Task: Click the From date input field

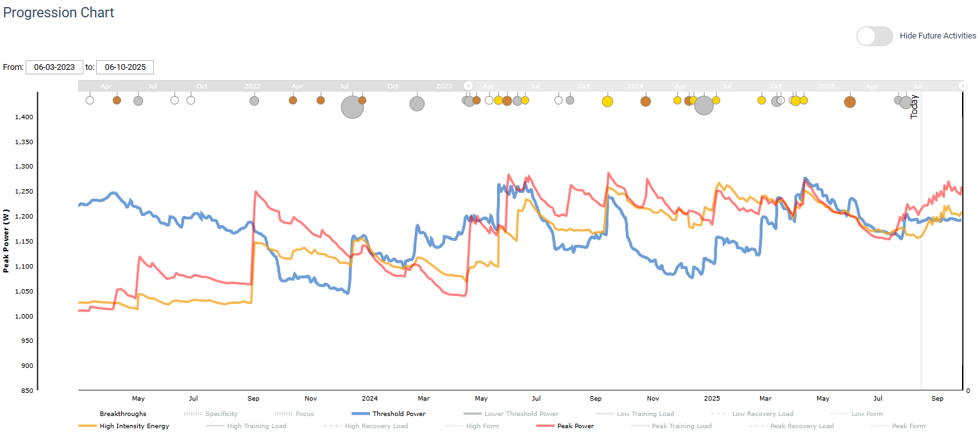Action: point(55,67)
